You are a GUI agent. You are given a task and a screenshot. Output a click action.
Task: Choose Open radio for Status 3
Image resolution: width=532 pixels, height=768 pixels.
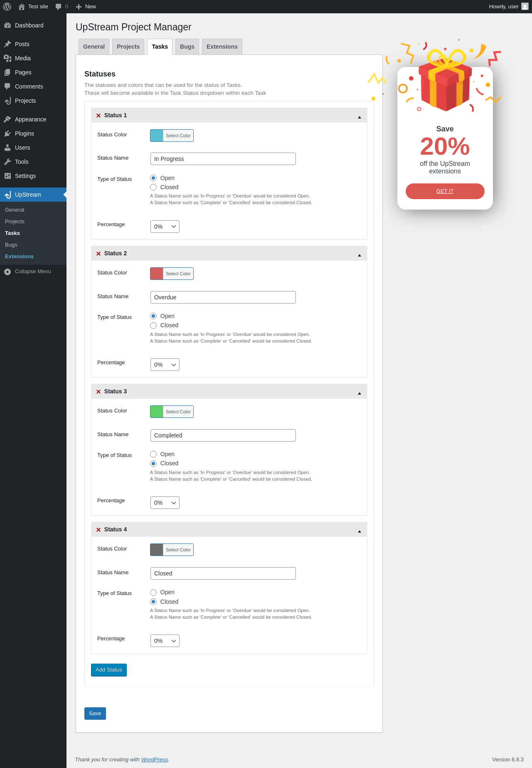(153, 454)
